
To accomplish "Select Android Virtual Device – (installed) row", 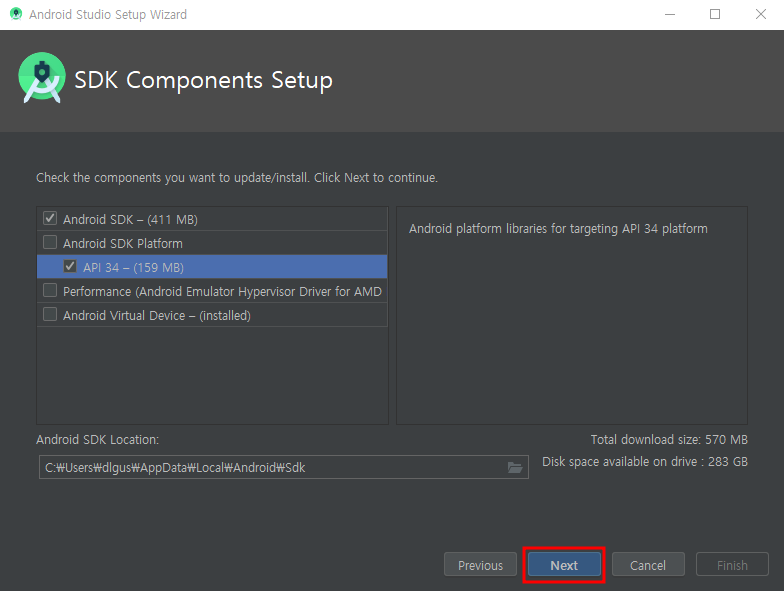I will (212, 315).
